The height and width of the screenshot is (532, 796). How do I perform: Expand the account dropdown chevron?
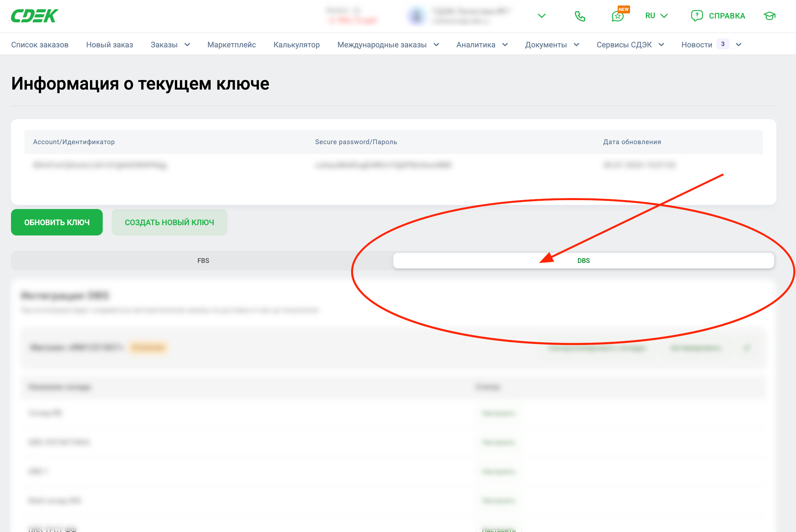542,16
